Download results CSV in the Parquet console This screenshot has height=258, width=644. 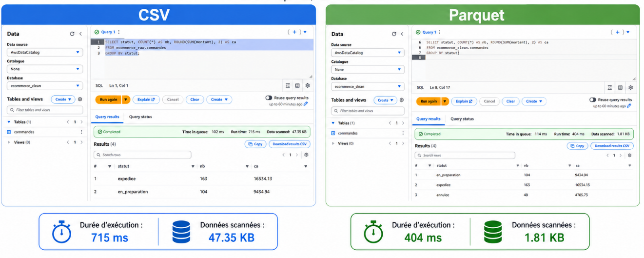[612, 146]
